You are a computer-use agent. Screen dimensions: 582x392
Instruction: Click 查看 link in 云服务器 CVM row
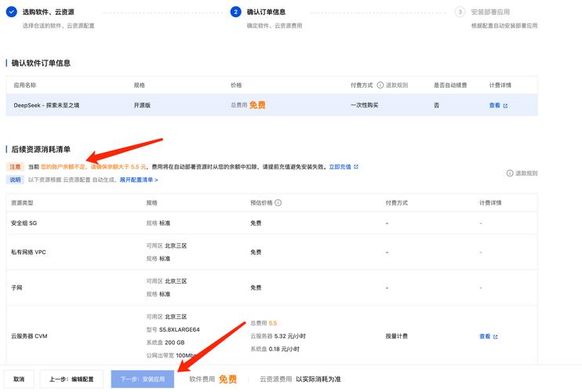click(484, 336)
